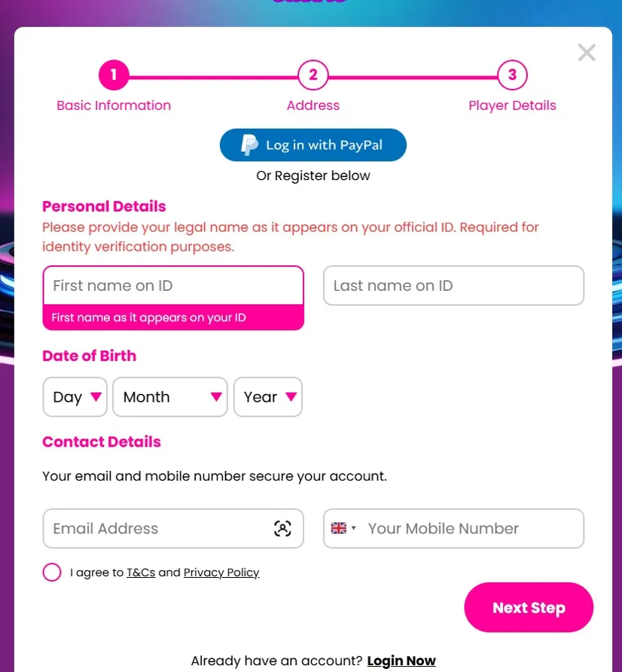Go to the Address step label
This screenshot has width=622, height=672.
(x=313, y=105)
